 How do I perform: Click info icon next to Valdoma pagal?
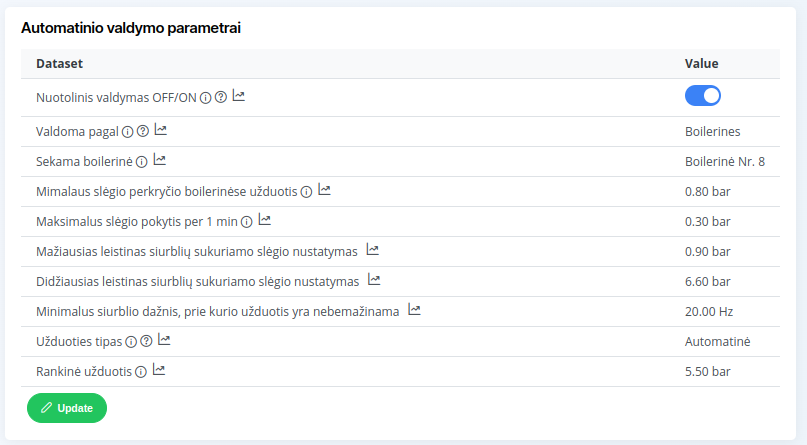point(127,131)
